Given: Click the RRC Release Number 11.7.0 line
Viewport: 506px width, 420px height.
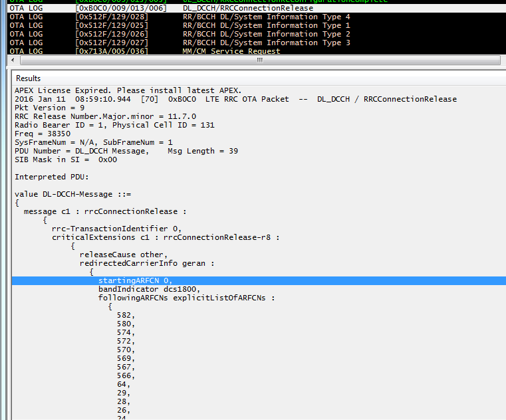Looking at the screenshot, I should tap(105, 116).
